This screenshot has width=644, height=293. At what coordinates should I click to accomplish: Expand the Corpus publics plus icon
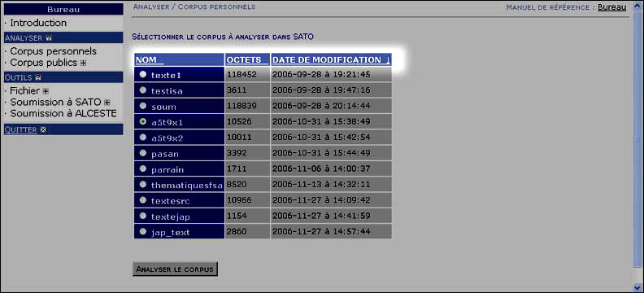click(84, 63)
